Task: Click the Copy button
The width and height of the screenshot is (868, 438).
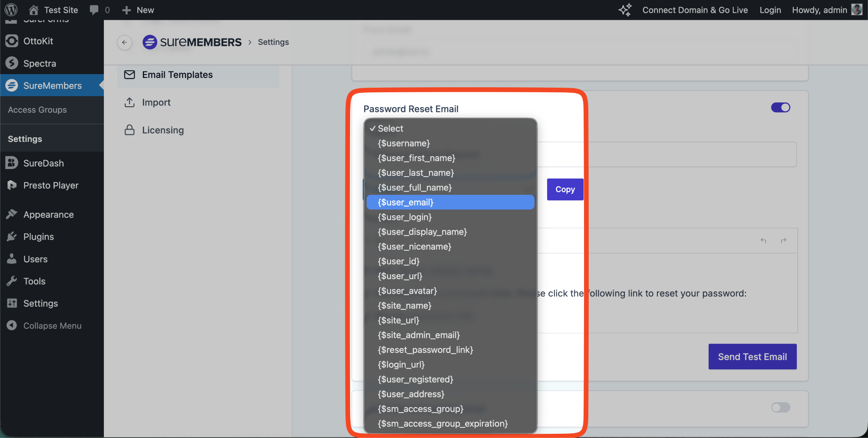Action: click(x=565, y=189)
